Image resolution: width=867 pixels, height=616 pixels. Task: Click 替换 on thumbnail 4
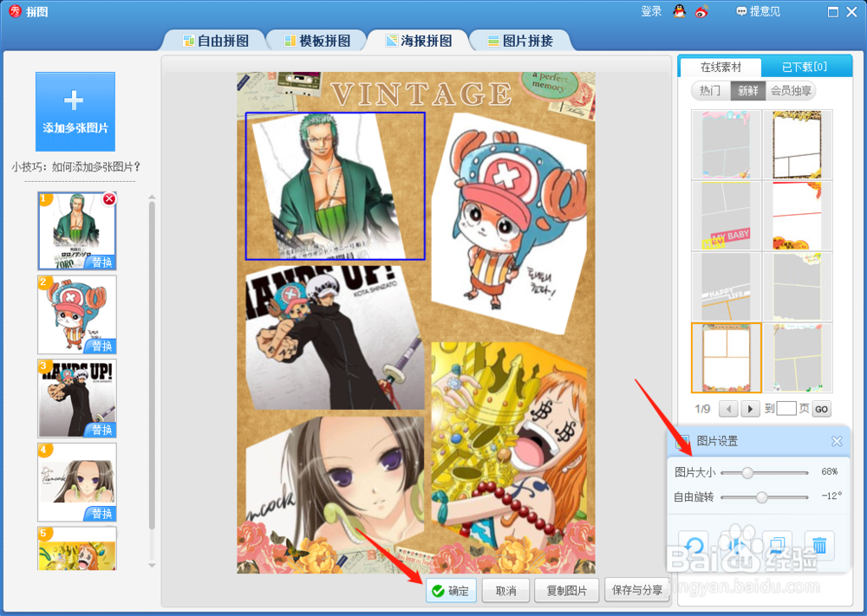[101, 514]
